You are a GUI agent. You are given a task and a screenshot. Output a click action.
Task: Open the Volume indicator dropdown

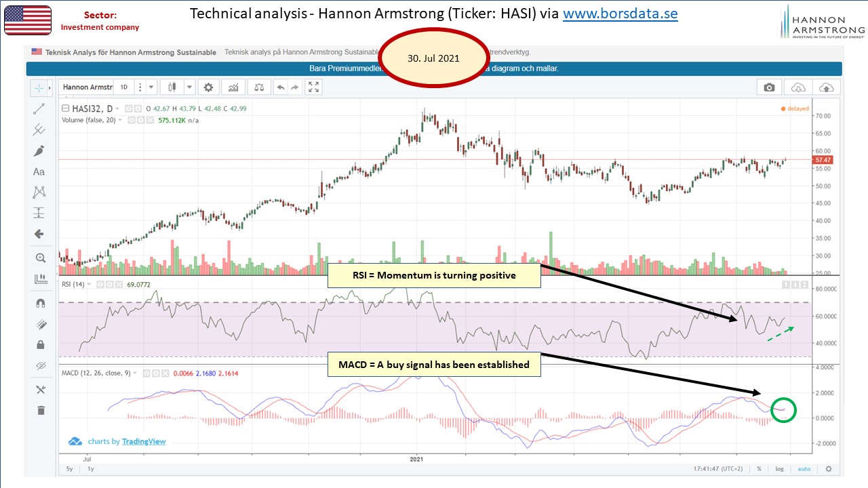pos(121,120)
